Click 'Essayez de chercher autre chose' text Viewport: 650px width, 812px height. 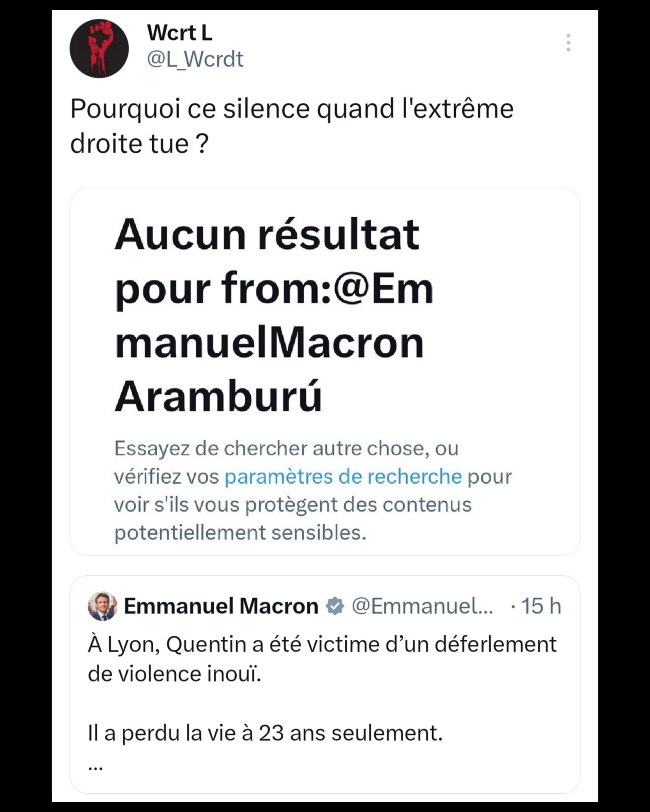tap(286, 449)
